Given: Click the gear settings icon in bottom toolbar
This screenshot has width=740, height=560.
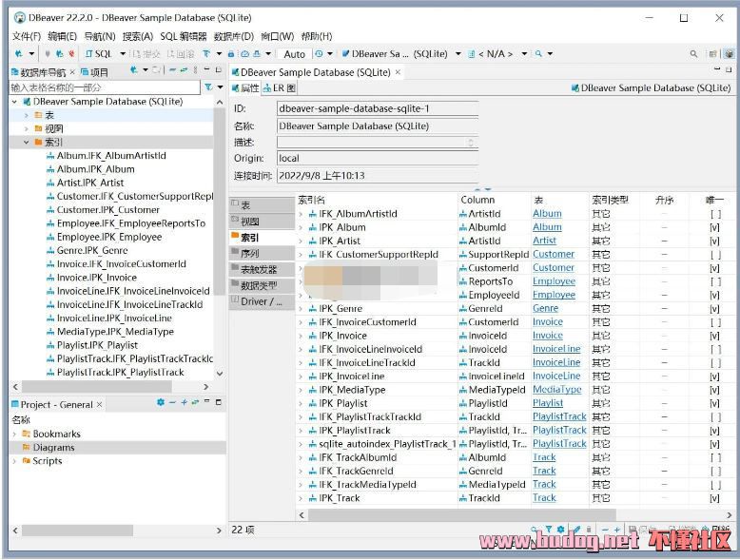Looking at the screenshot, I should pyautogui.click(x=560, y=530).
